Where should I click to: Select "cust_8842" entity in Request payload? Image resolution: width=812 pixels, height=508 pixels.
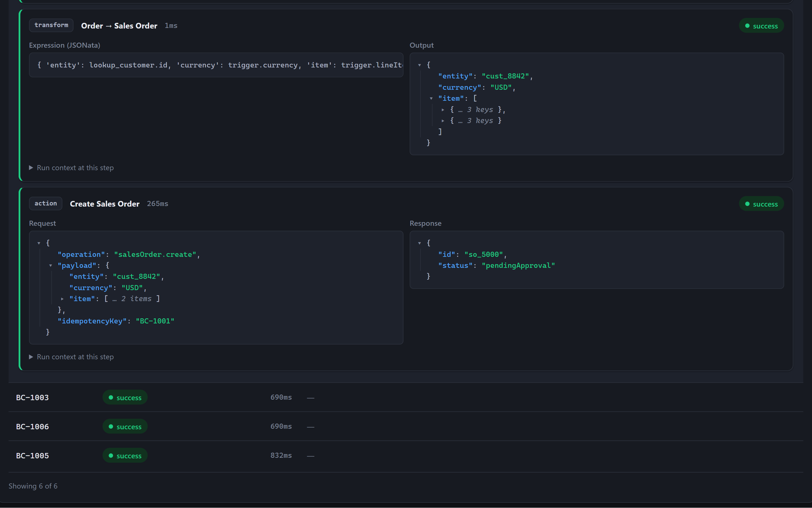(136, 277)
